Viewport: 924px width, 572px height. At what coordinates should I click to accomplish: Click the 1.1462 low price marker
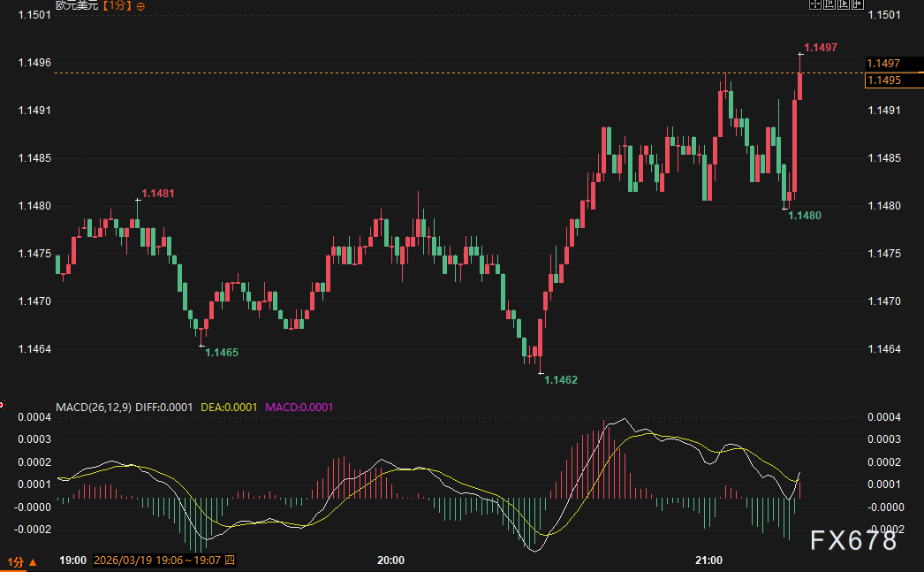(x=560, y=380)
